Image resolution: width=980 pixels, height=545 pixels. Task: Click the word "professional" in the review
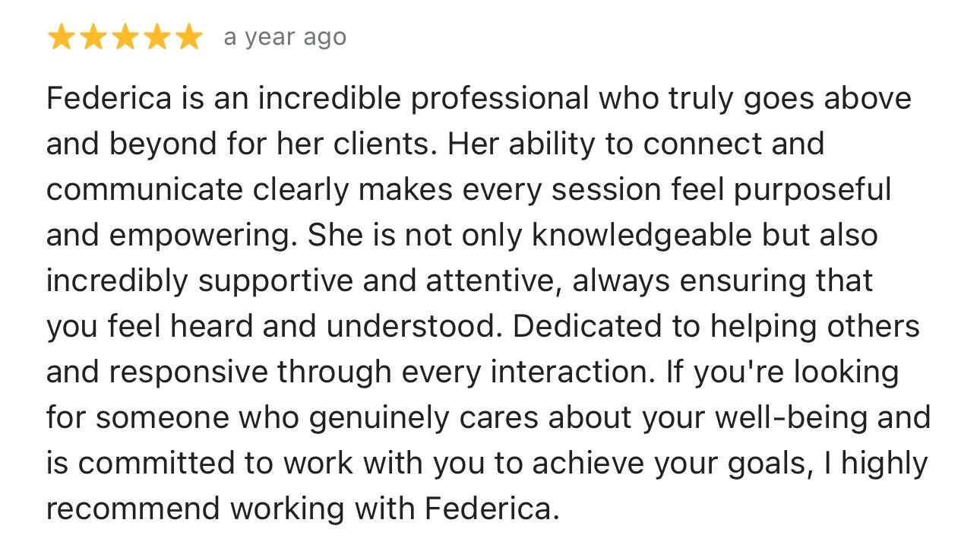coord(500,99)
